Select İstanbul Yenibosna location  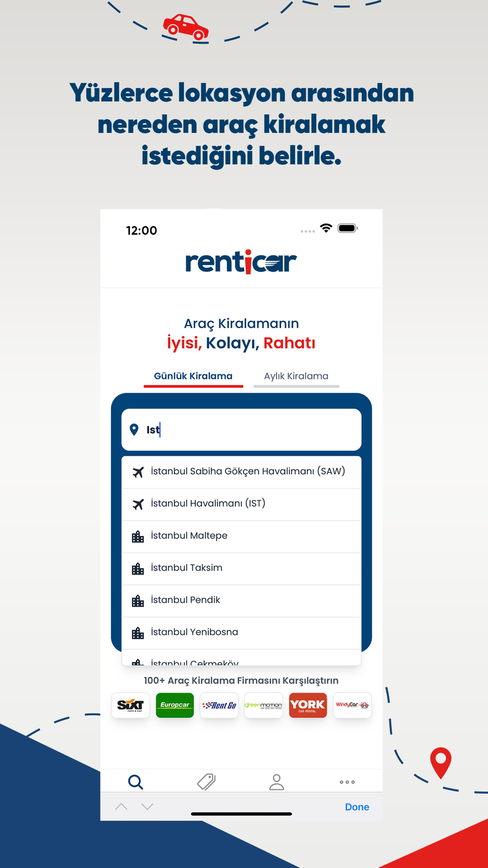(x=242, y=633)
